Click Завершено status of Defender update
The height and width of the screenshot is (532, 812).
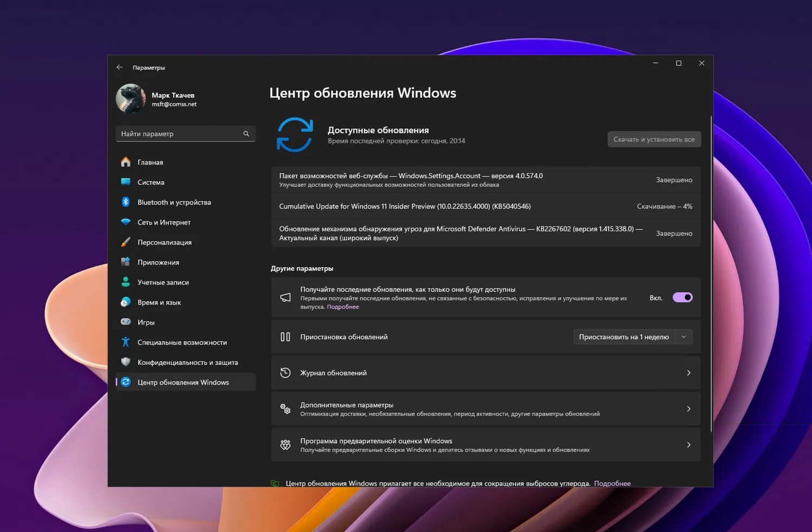tap(674, 233)
